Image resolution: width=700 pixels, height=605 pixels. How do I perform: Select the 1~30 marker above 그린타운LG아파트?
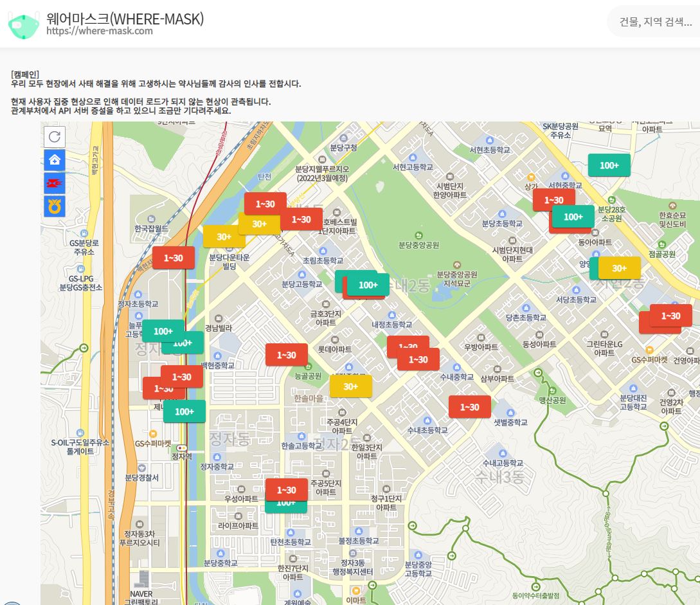pos(670,316)
